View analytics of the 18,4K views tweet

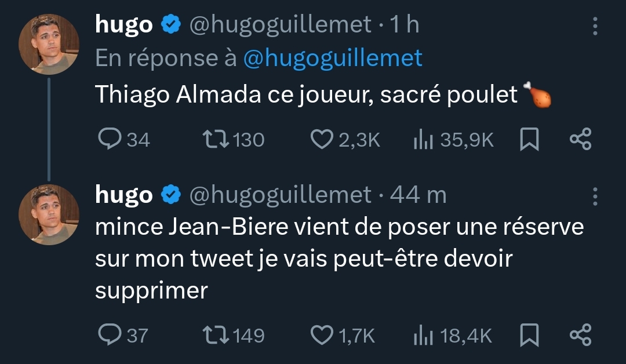(453, 334)
